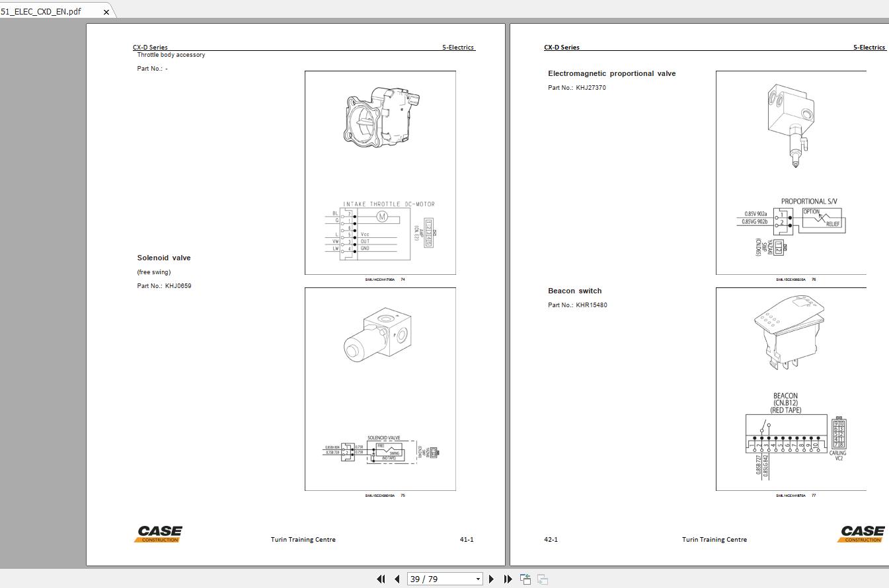Click the '(RED TAPE)' label under BEACON
This screenshot has height=588, width=889.
point(786,410)
